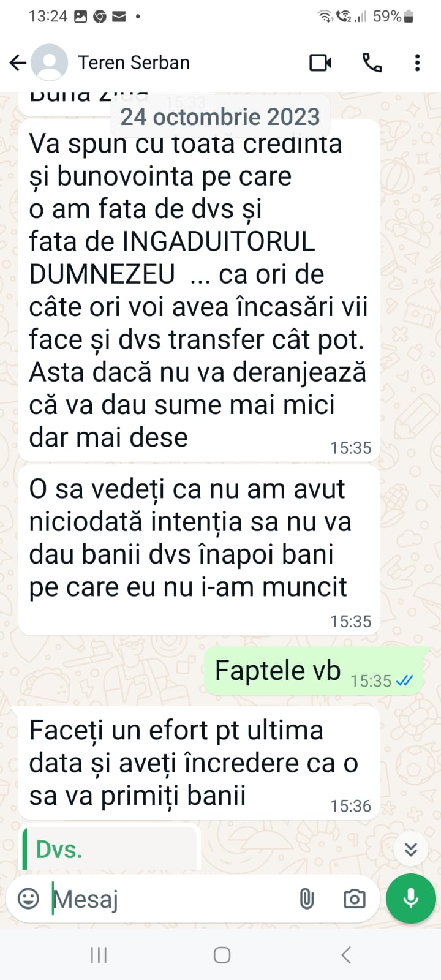Open contact info via Teren Serban name

coord(134,62)
